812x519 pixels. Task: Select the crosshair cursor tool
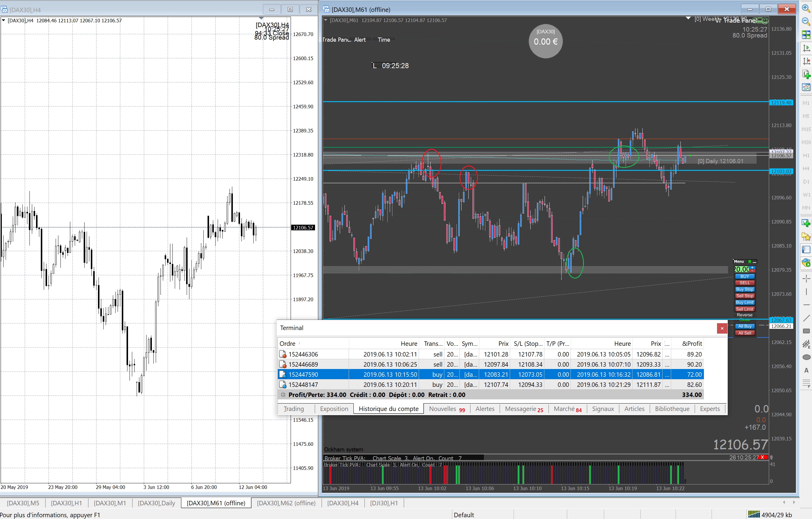click(x=806, y=278)
